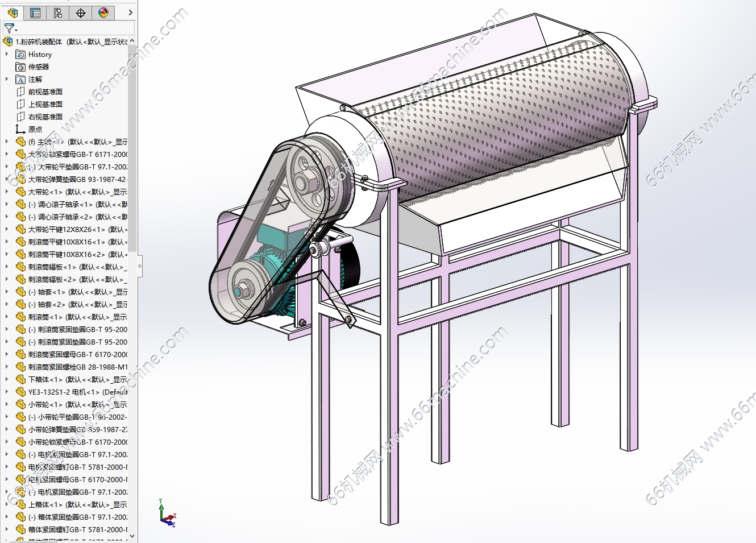Select the 原点 origin icon
Image resolution: width=756 pixels, height=543 pixels.
(x=20, y=130)
